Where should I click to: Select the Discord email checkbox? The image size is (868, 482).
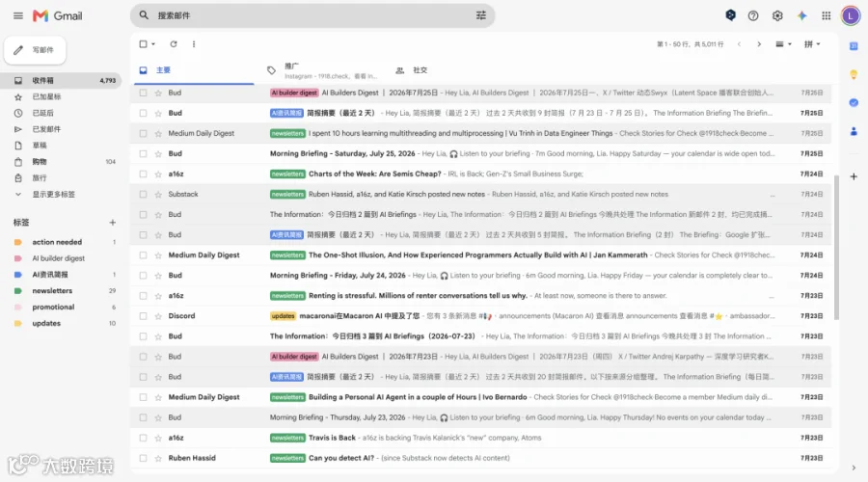coord(144,316)
